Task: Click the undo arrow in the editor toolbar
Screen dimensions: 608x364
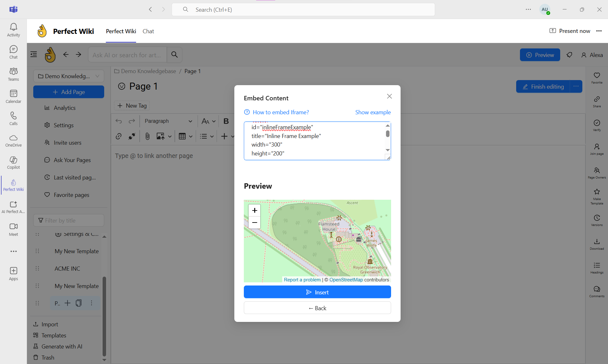Action: (118, 121)
